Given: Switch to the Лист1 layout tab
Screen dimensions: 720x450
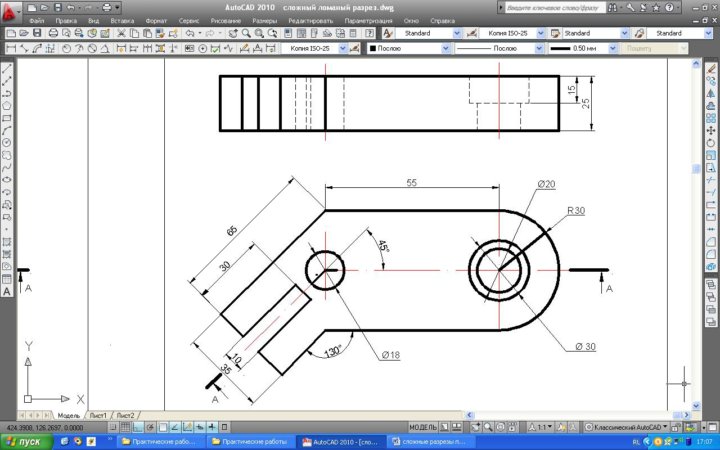Looking at the screenshot, I should pos(99,414).
